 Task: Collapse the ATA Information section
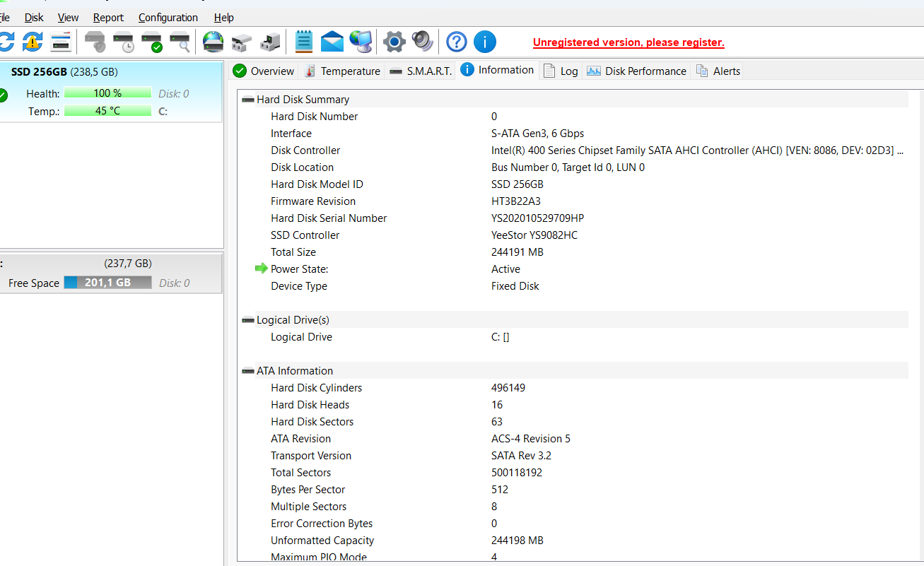pyautogui.click(x=248, y=371)
